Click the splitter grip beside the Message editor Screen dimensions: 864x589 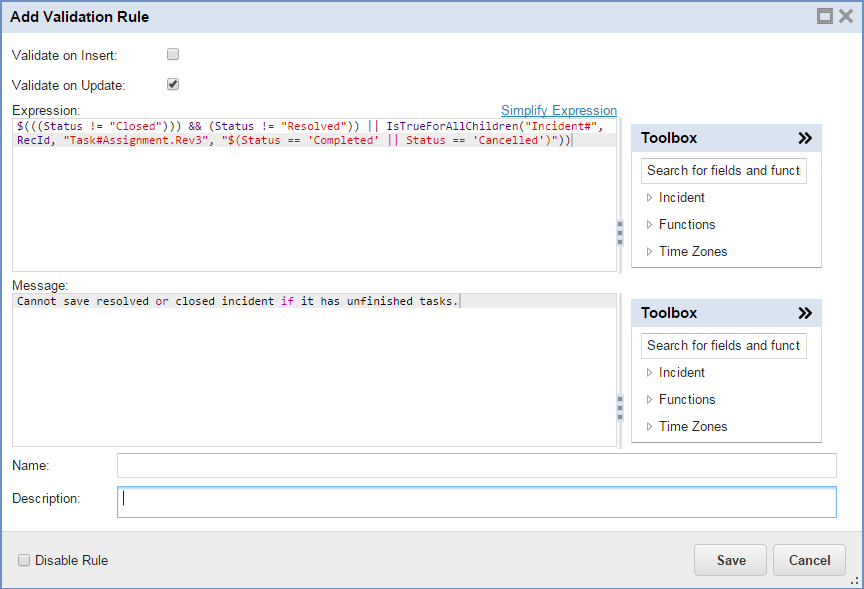point(620,408)
